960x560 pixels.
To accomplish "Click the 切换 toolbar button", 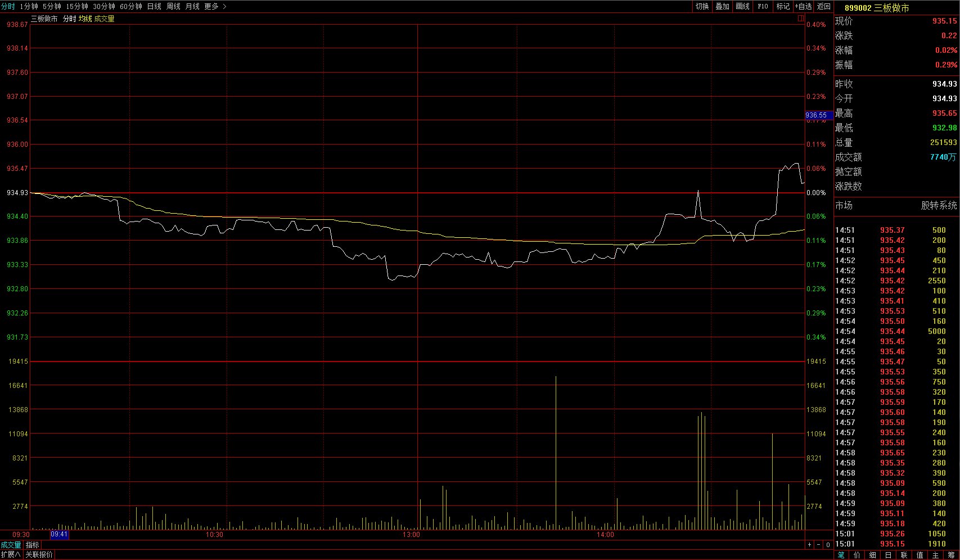I will click(x=702, y=6).
